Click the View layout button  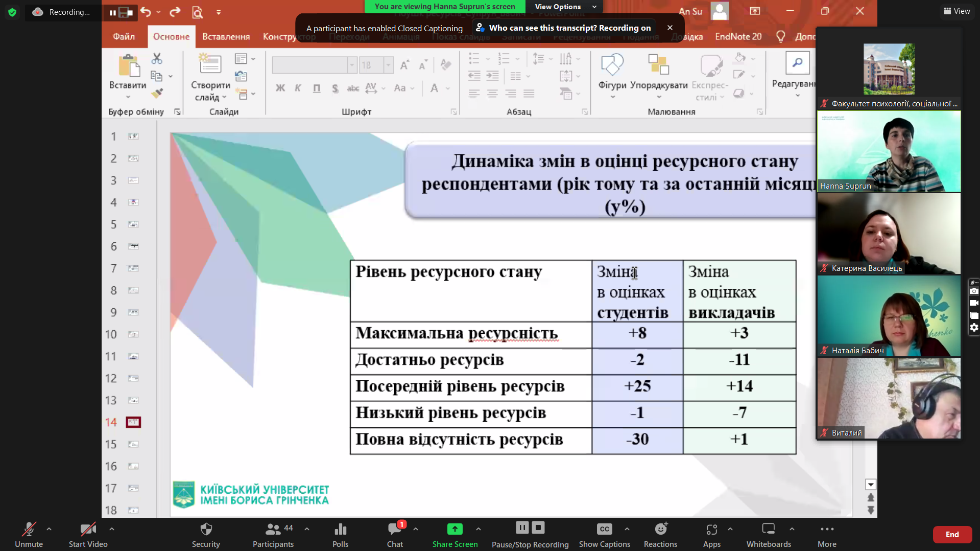[x=957, y=11]
